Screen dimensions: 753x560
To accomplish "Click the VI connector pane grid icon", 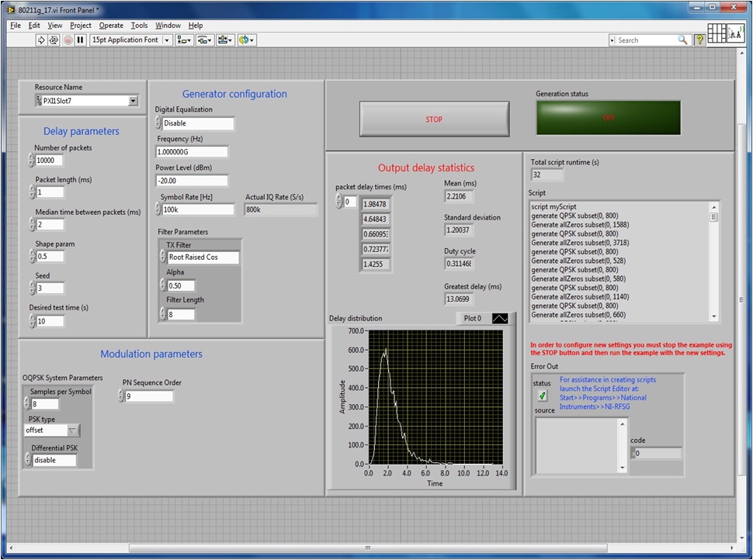I will (x=717, y=33).
